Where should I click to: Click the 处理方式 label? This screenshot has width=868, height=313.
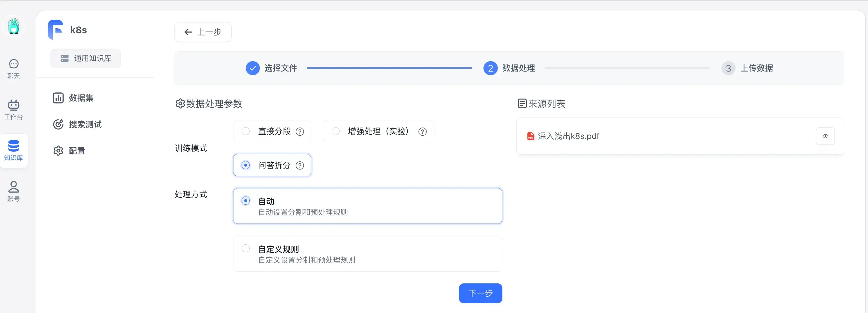[191, 194]
